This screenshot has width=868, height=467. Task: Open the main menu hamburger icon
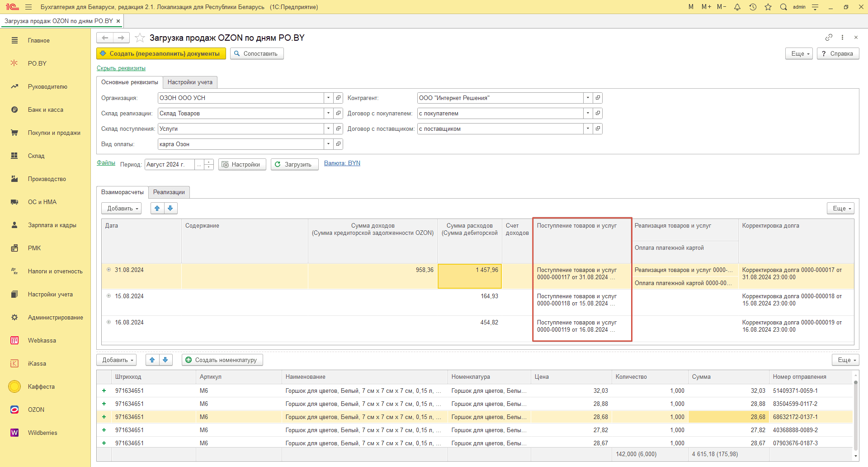pos(28,7)
